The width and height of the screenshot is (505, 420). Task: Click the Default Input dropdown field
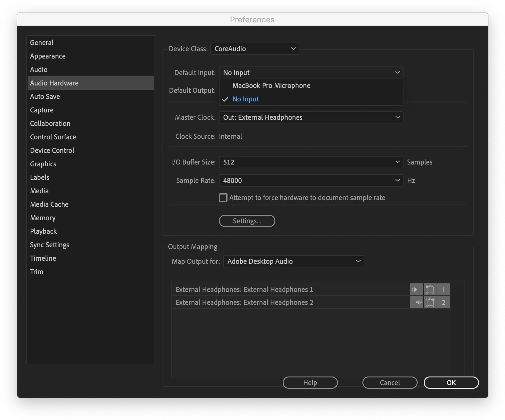coord(311,73)
